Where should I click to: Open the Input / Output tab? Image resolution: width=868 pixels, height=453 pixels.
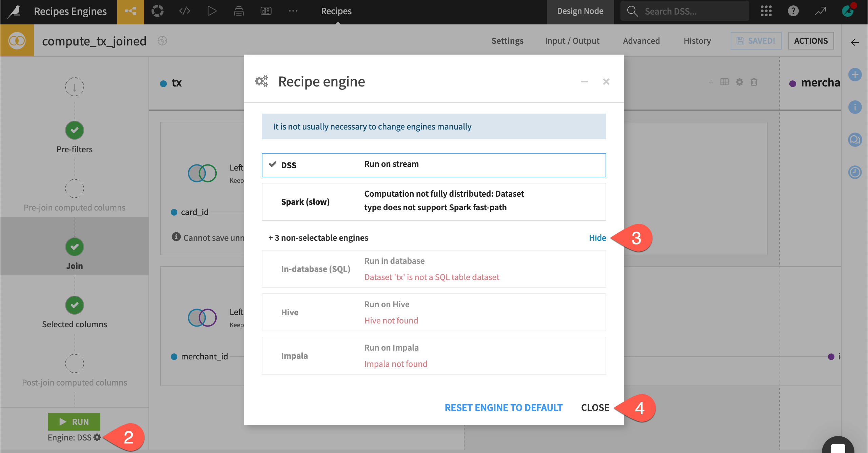[572, 41]
